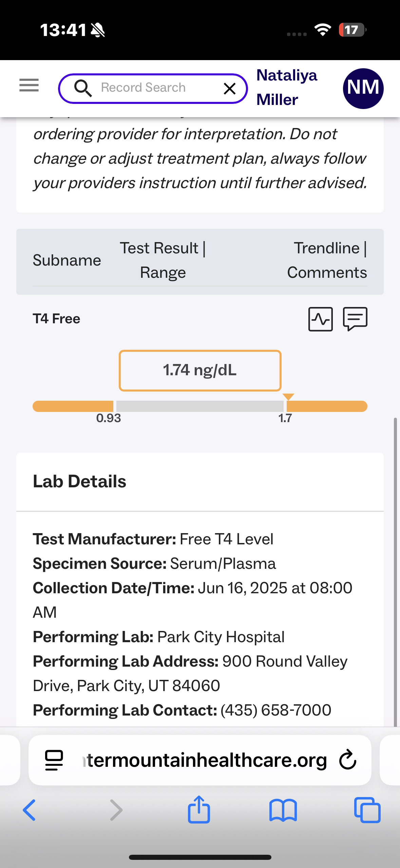Image resolution: width=400 pixels, height=868 pixels.
Task: Open Safari bookmarks
Action: click(283, 810)
